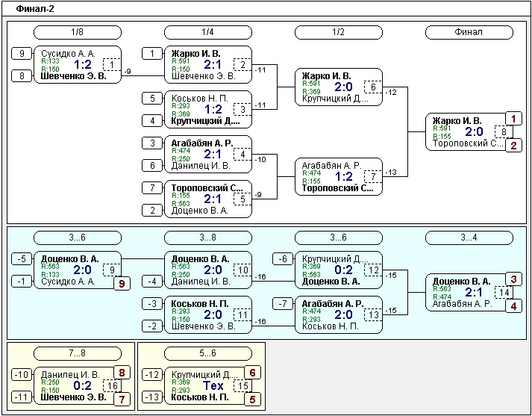Select Сусидко А. А. in the 1/8 match
Viewport: 532px width, 416px height.
pyautogui.click(x=68, y=53)
